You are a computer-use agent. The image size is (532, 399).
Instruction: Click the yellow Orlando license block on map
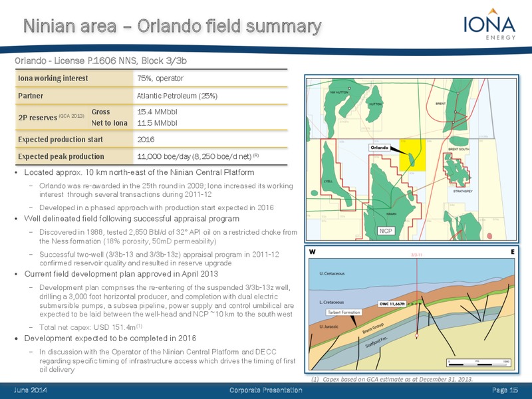point(412,154)
